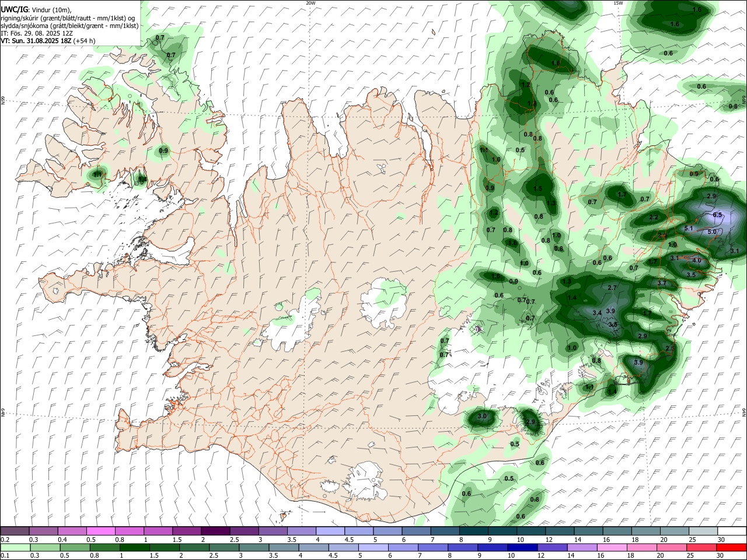Pick the white 30 swatch on upper scale
The height and width of the screenshot is (560, 747).
pos(732,531)
